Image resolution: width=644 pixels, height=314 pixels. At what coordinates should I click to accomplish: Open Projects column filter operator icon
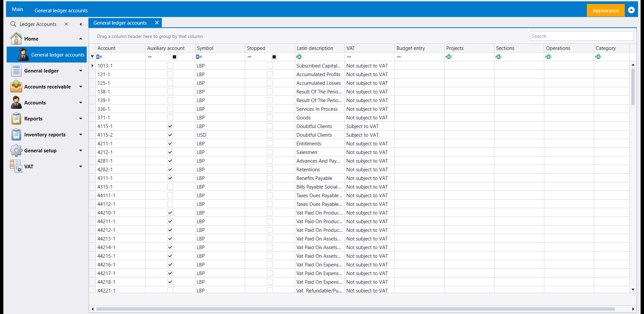[x=449, y=57]
